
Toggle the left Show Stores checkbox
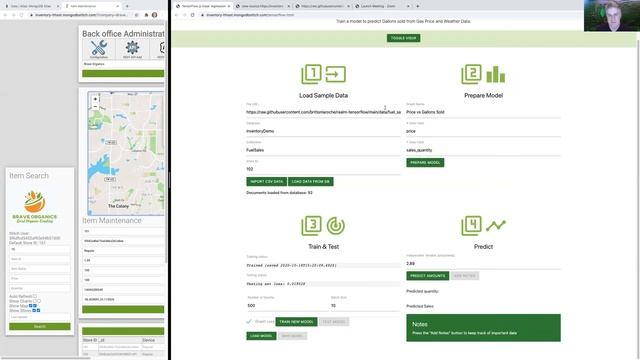34,311
